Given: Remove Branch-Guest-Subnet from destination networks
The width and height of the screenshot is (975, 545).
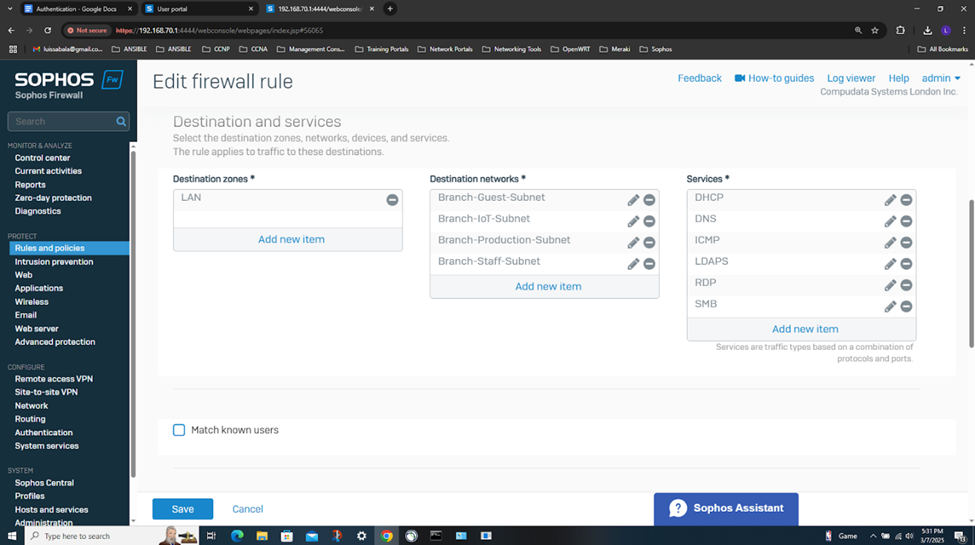Looking at the screenshot, I should click(x=649, y=200).
